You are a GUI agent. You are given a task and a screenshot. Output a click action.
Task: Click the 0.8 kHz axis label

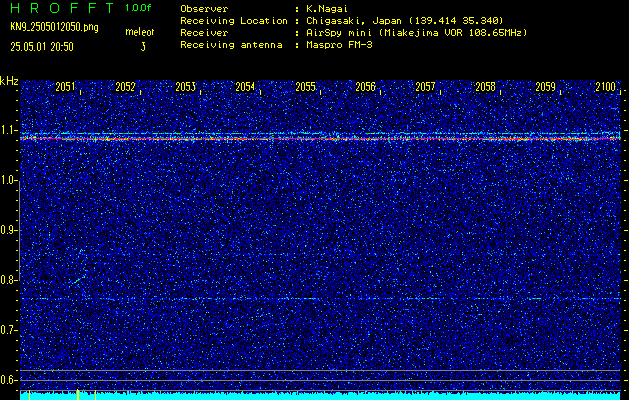[x=8, y=280]
